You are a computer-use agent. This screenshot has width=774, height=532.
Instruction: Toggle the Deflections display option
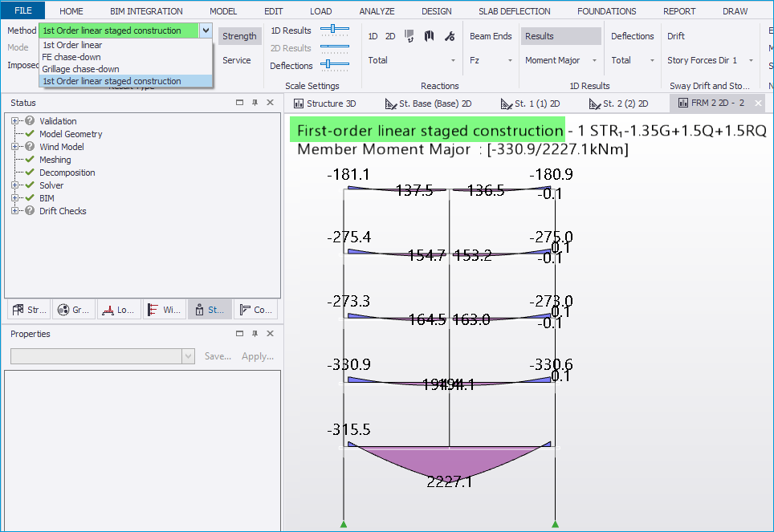(633, 35)
